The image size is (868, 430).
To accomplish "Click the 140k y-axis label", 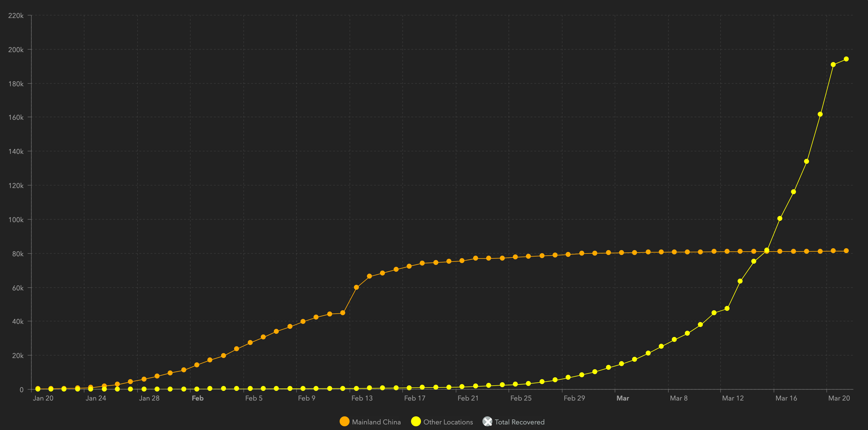I will 16,151.
